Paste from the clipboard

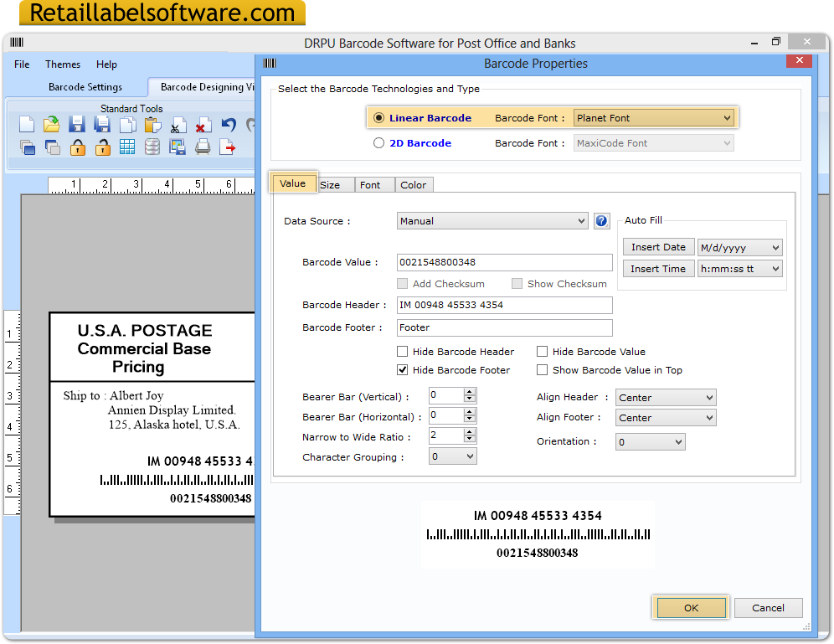coord(152,124)
